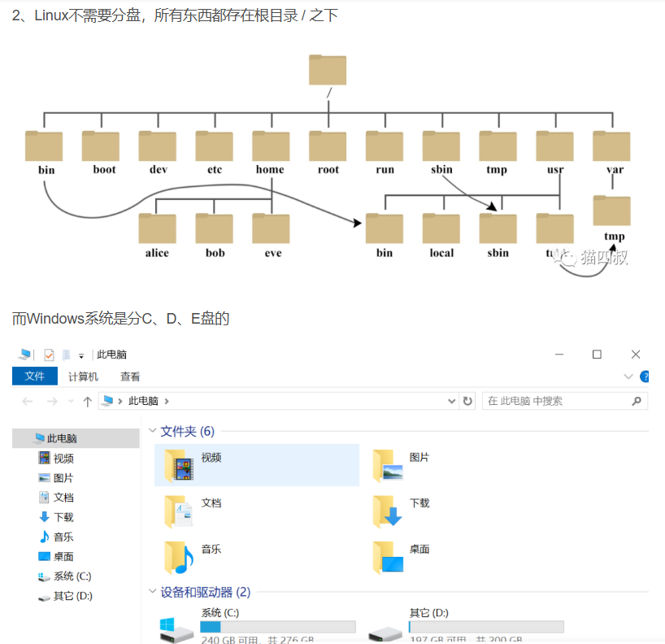Click the blue help question mark icon
This screenshot has height=644, width=665.
645,376
